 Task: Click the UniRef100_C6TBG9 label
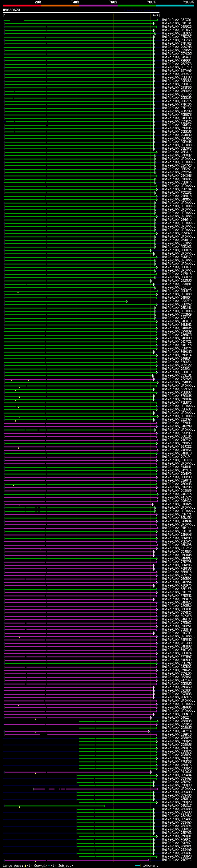click(x=176, y=30)
